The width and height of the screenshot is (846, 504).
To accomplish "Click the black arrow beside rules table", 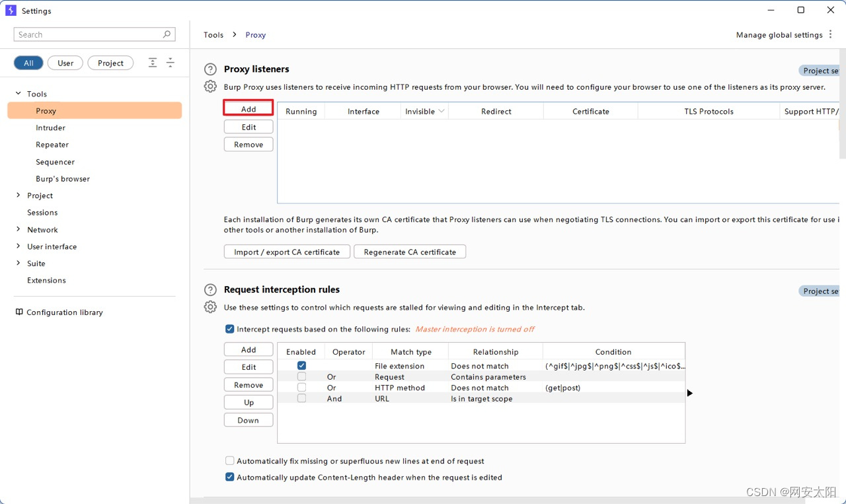I will point(690,393).
